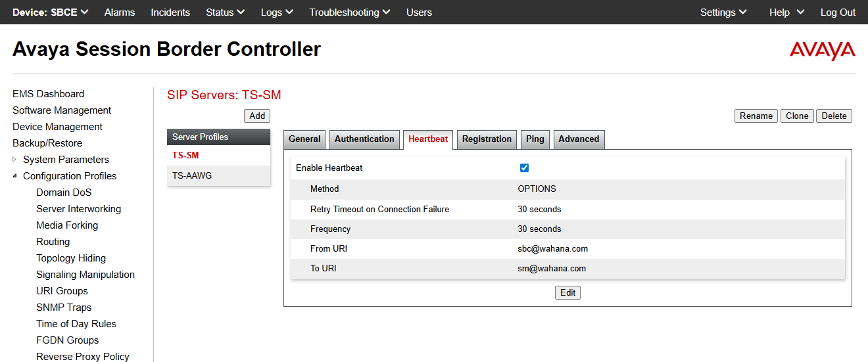Open Signaling Manipulation in the sidebar
This screenshot has height=362, width=868.
[x=85, y=275]
